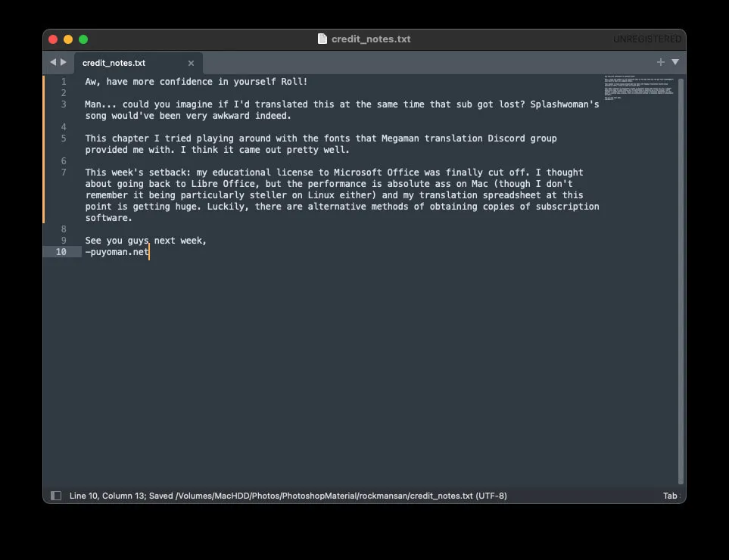Viewport: 729px width, 560px height.
Task: Click the yellow minimize window button
Action: [x=68, y=39]
